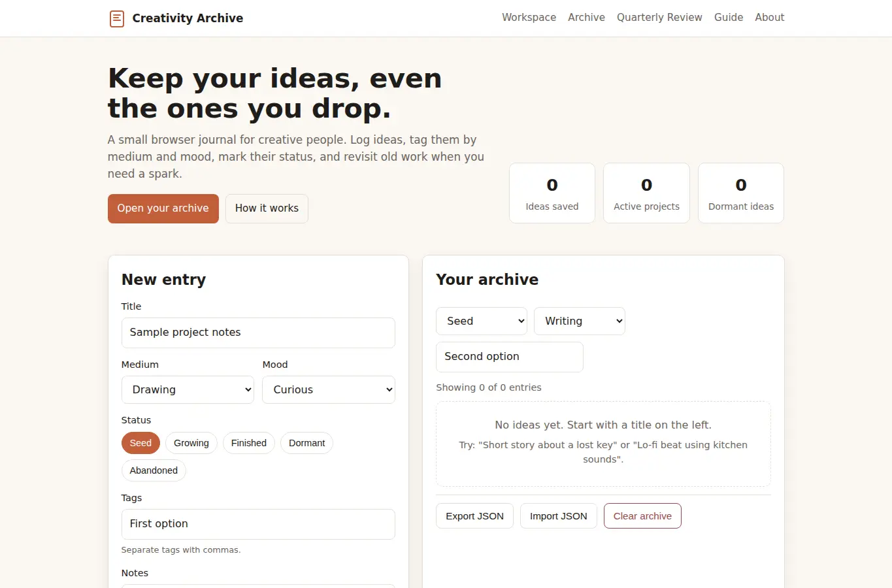Click the Export JSON button

coord(474,516)
